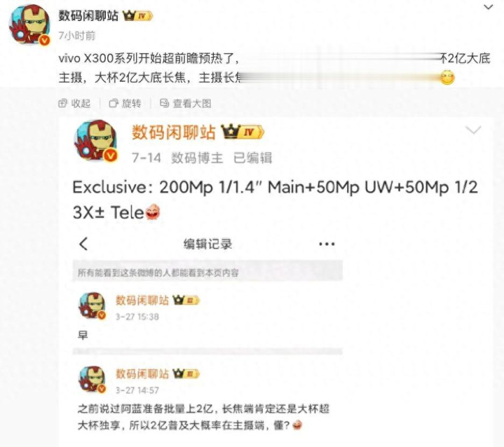504x447 pixels.
Task: Open the three-dot more menu in 编辑记录
Action: click(x=327, y=245)
